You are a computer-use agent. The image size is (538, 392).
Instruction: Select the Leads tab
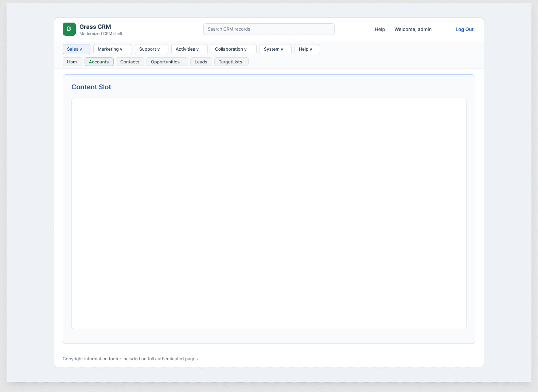pyautogui.click(x=201, y=62)
